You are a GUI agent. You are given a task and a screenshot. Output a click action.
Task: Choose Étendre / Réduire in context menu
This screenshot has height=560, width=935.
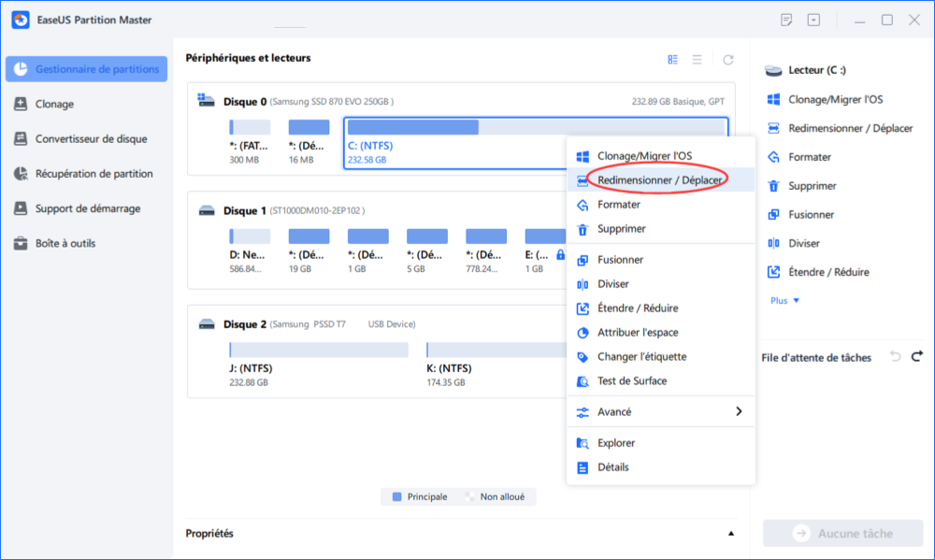tap(661, 309)
